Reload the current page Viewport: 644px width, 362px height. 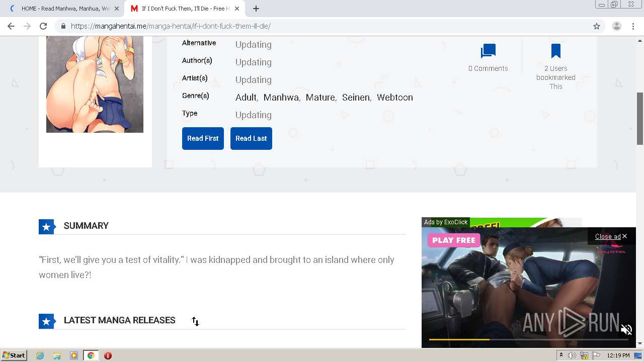click(x=43, y=26)
